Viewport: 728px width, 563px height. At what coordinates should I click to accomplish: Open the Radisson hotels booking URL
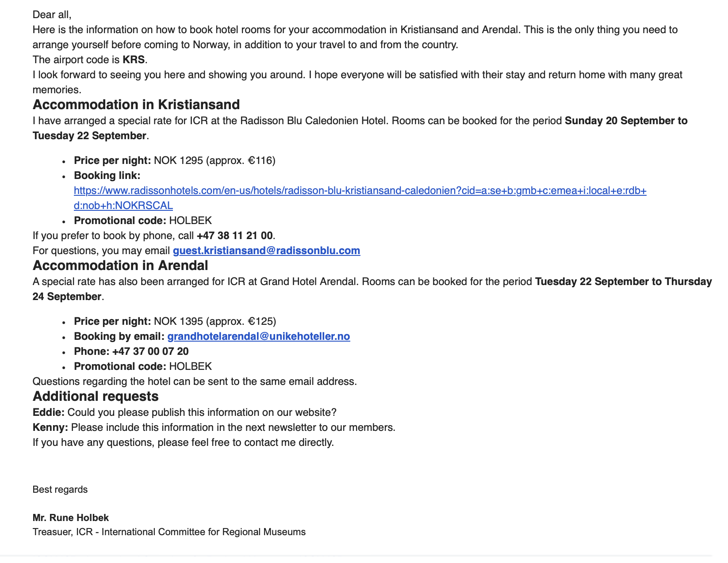tap(360, 190)
